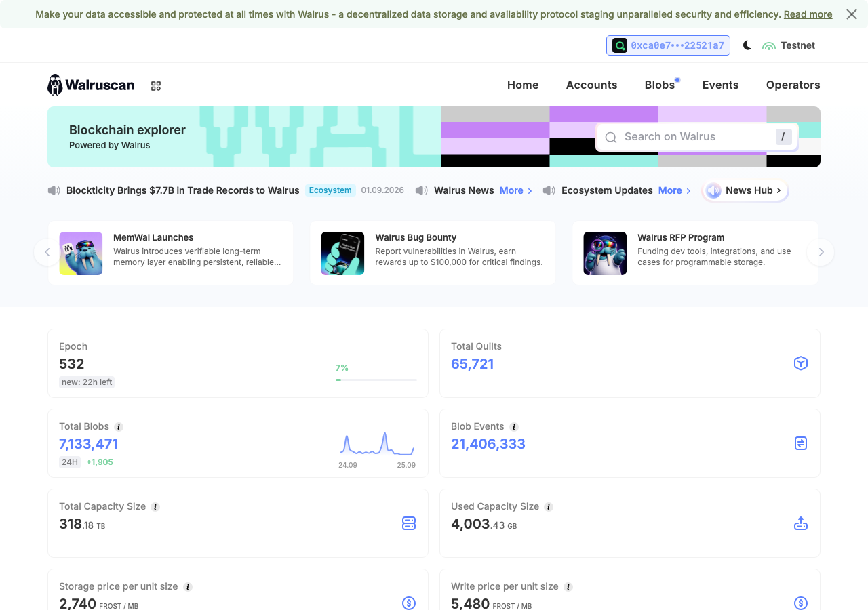Open the Walrus RFP Program card thumbnail

coord(605,253)
